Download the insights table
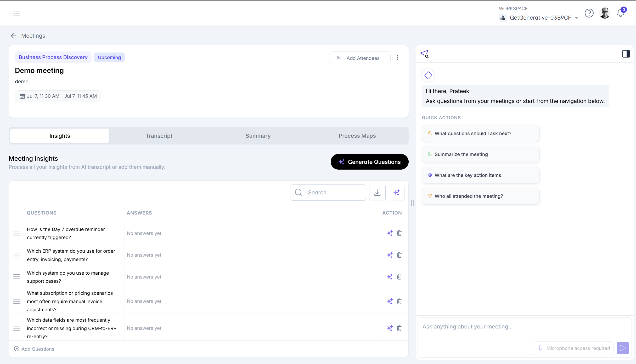Image resolution: width=636 pixels, height=364 pixels. tap(377, 193)
